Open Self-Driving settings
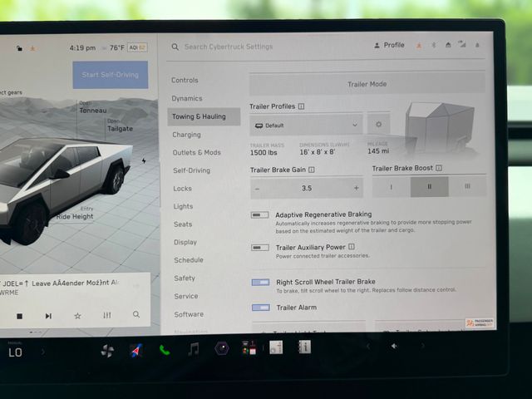This screenshot has width=532, height=399. click(192, 170)
